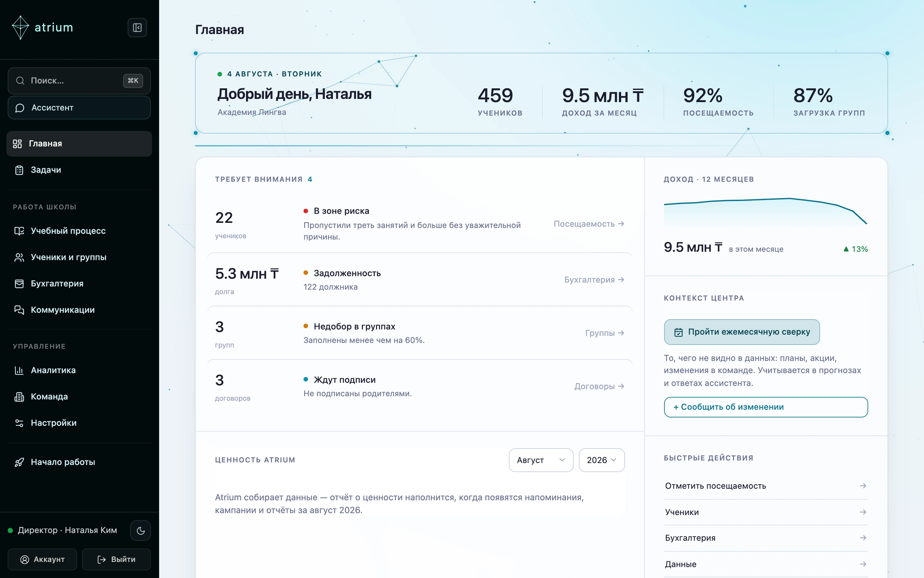This screenshot has height=578, width=924.
Task: Follow the Договоры link
Action: pyautogui.click(x=599, y=387)
